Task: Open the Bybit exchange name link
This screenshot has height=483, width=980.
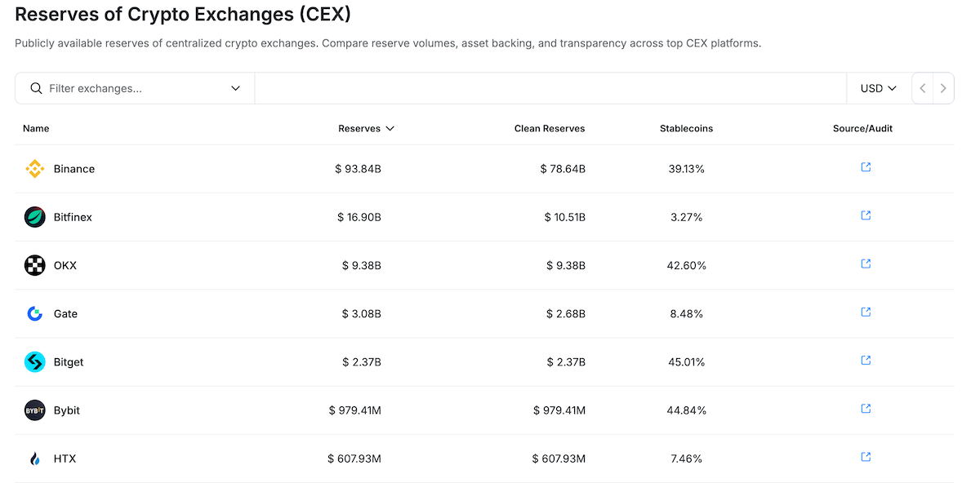Action: point(67,410)
